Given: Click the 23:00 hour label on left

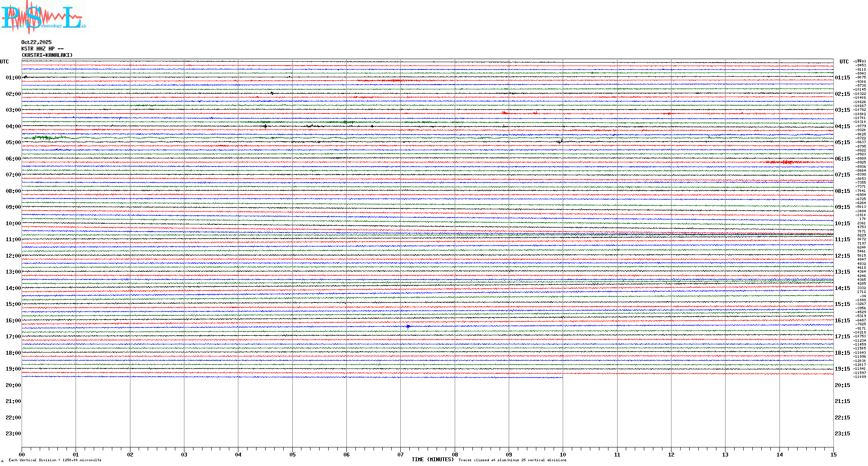Looking at the screenshot, I should 13,434.
